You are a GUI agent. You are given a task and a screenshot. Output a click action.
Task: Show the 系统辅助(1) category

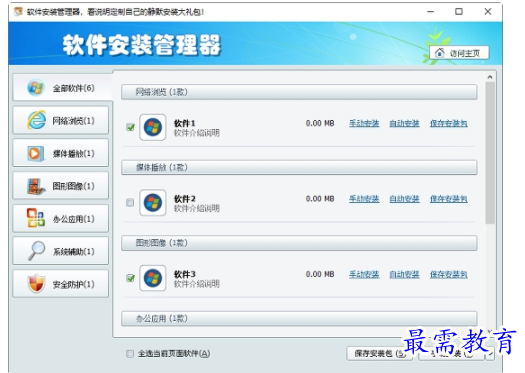click(x=61, y=251)
